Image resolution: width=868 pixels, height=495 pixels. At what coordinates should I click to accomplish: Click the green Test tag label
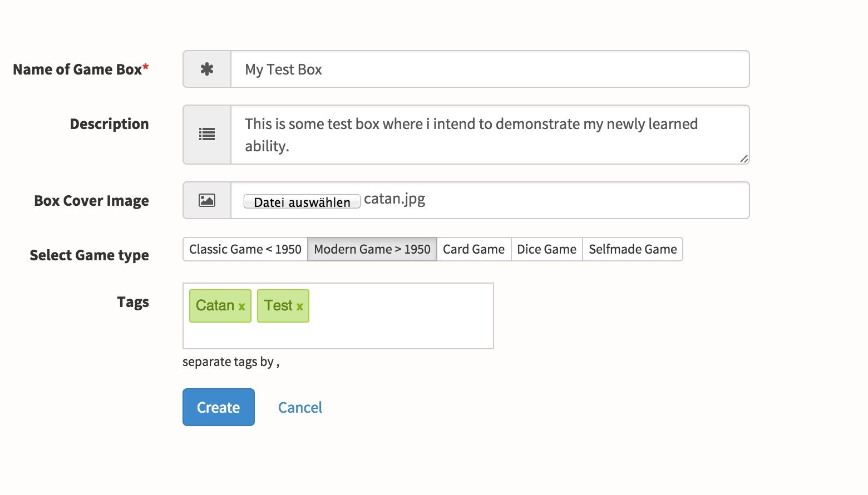point(278,305)
